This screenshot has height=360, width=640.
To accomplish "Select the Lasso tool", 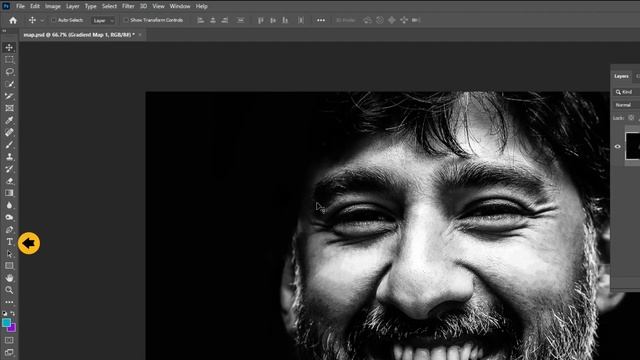I will click(9, 72).
